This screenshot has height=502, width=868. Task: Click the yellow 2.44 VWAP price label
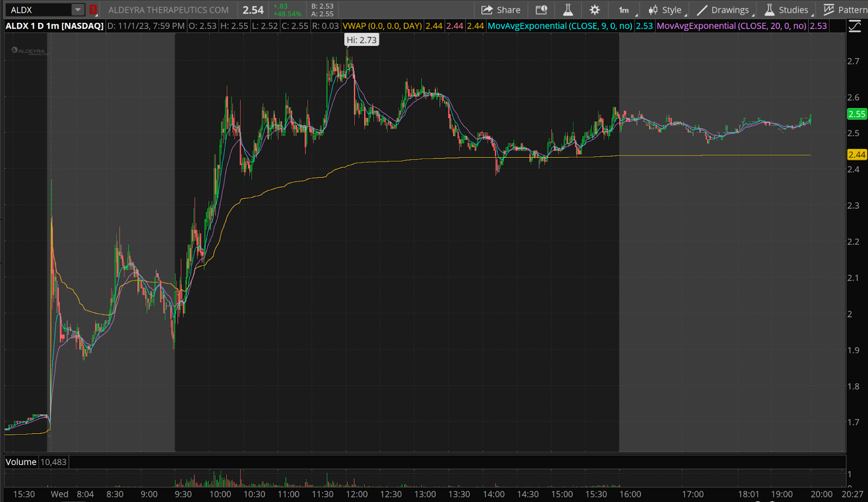coord(857,155)
